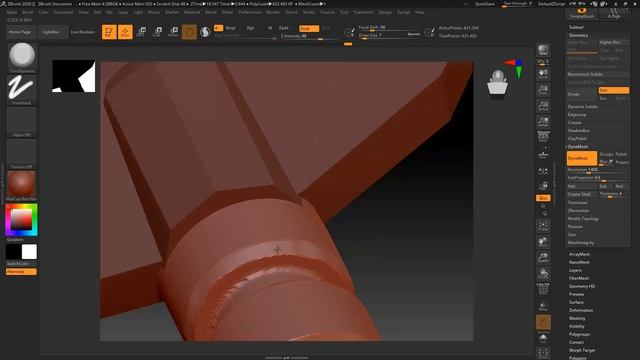Image resolution: width=640 pixels, height=360 pixels.
Task: Click the AAHalf size icon
Action: [x=543, y=122]
